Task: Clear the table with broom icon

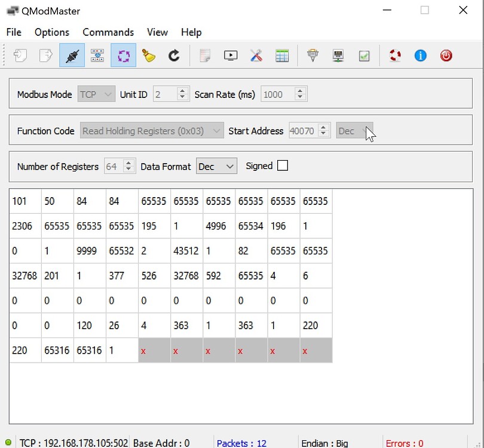Action: click(149, 56)
